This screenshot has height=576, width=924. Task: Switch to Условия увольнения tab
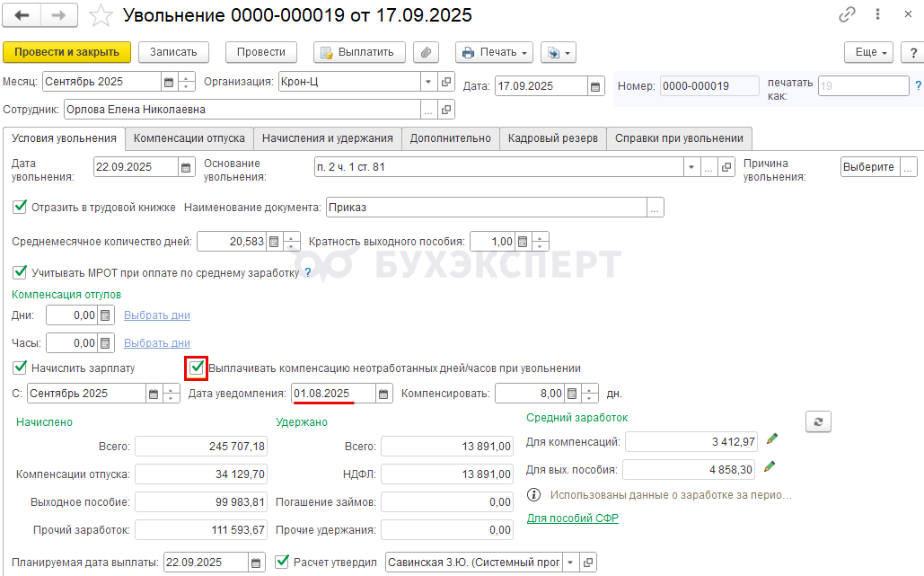point(65,138)
